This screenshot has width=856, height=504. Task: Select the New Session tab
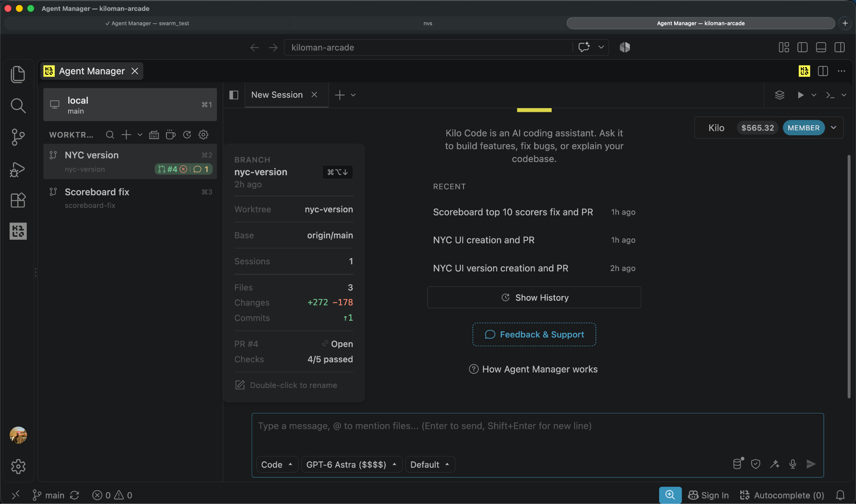coord(277,95)
